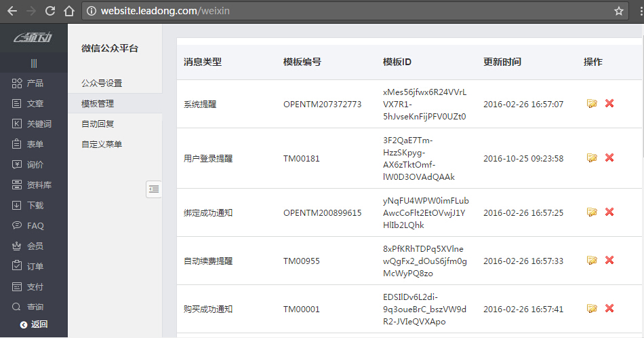Viewport: 644px width, 338px height.
Task: Select 自动回复 menu item
Action: (x=98, y=124)
